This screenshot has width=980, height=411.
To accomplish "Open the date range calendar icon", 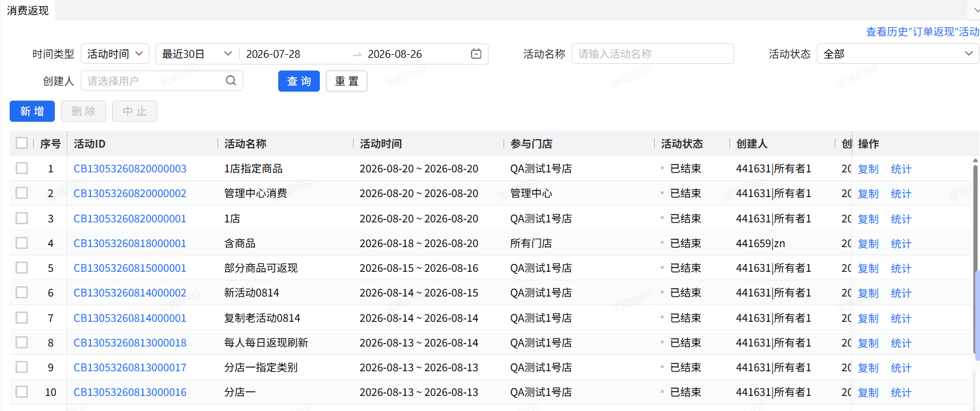I will coord(476,54).
